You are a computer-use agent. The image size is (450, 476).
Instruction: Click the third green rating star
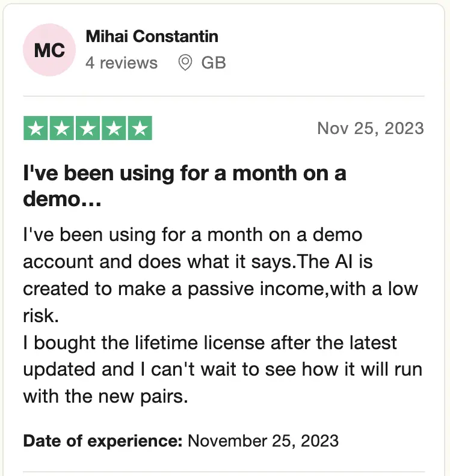pos(88,129)
